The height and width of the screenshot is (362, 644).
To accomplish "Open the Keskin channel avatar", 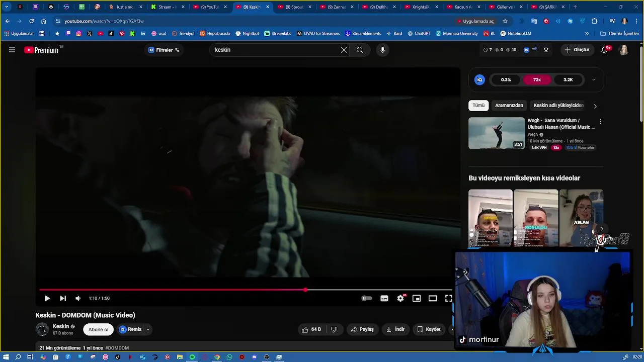I will click(42, 329).
